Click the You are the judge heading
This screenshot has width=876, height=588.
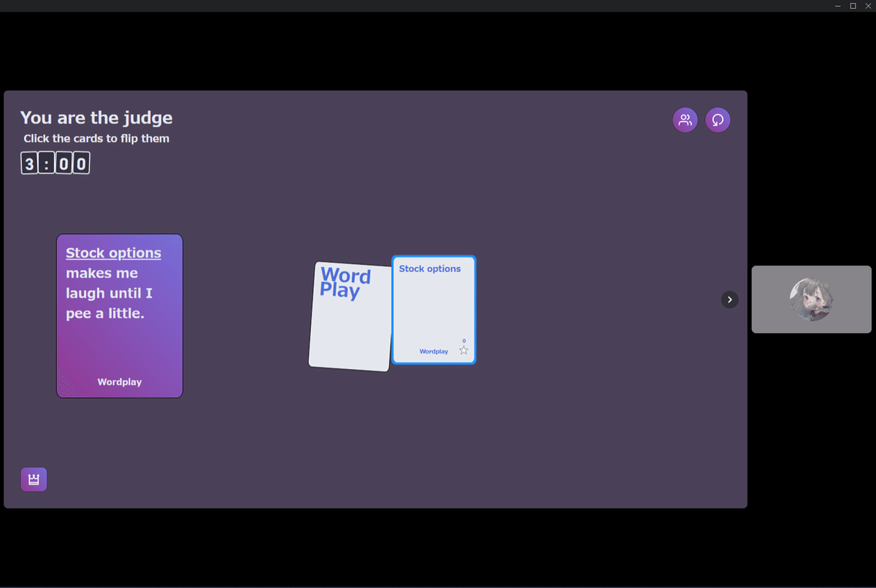[96, 117]
